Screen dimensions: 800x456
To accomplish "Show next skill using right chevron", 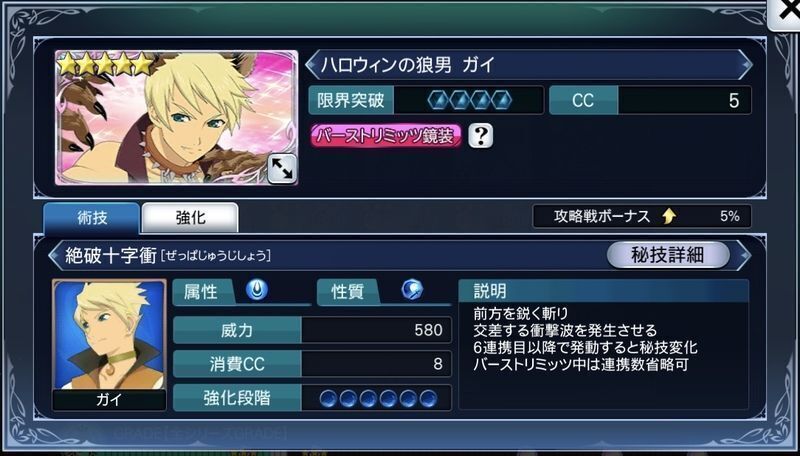I will pos(744,255).
